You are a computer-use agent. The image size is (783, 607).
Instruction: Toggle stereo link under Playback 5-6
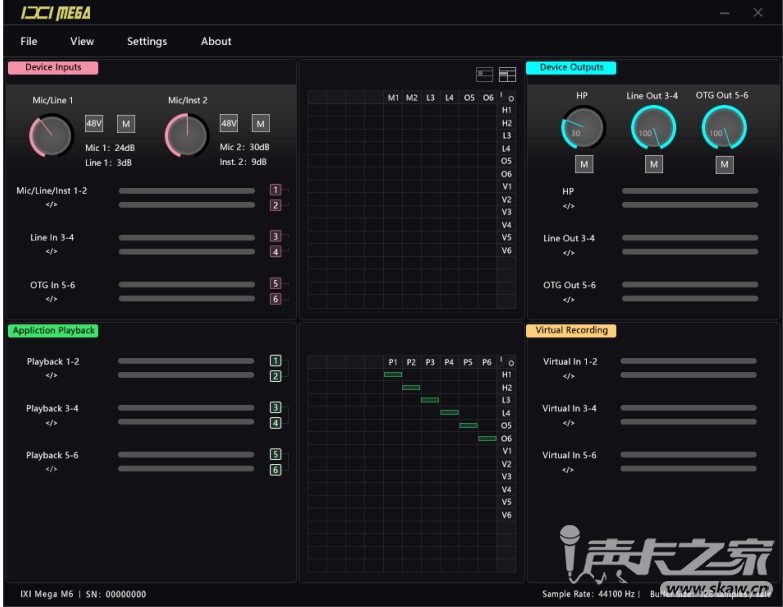51,469
